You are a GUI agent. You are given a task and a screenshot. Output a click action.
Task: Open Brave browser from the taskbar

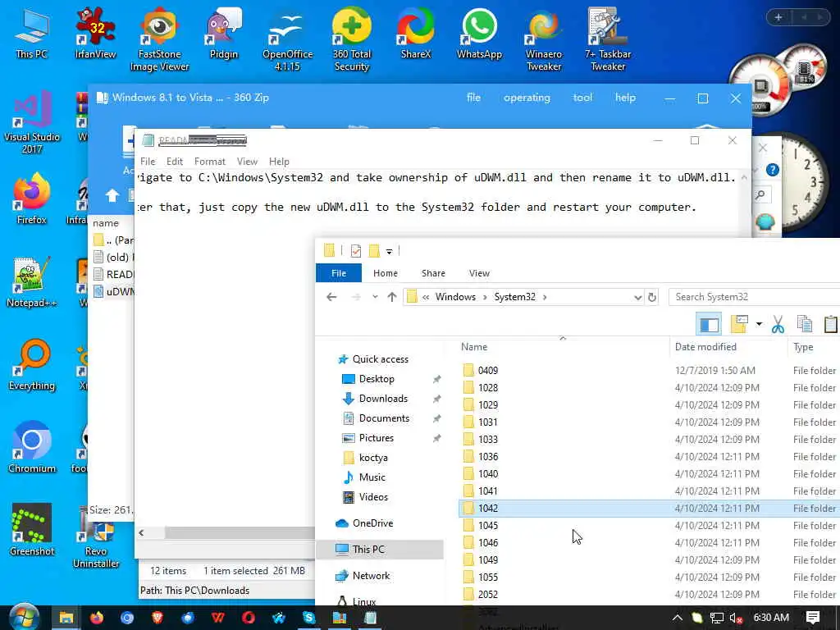(x=157, y=618)
